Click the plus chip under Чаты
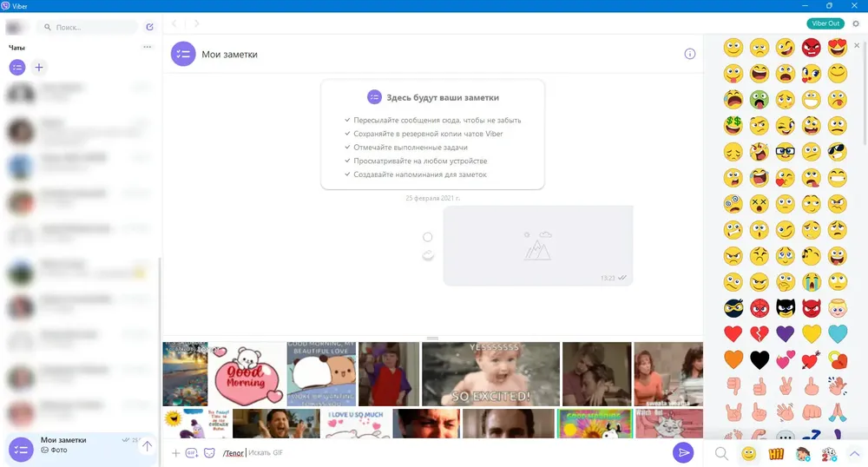 [39, 68]
